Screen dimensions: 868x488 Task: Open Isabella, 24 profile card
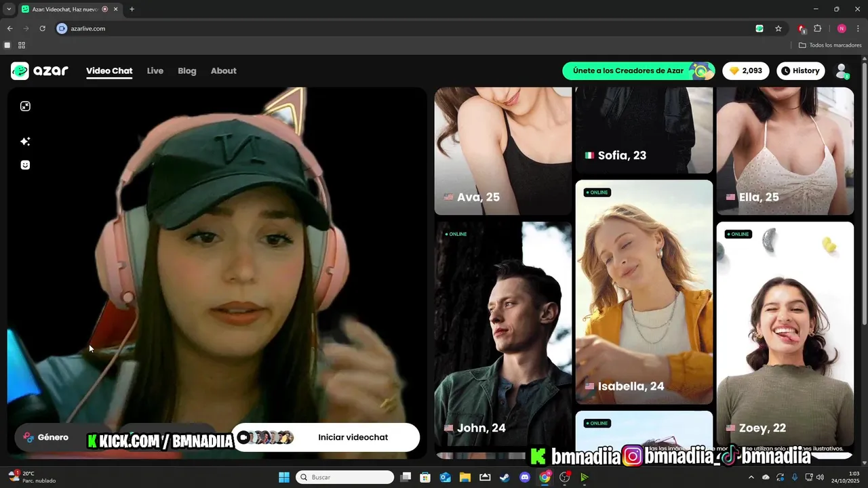644,292
